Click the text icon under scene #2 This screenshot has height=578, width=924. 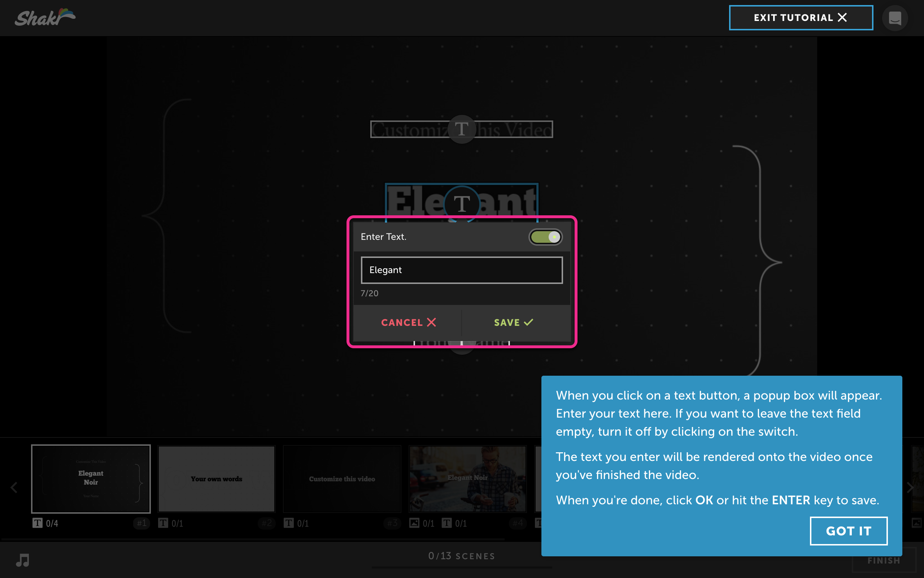point(163,523)
